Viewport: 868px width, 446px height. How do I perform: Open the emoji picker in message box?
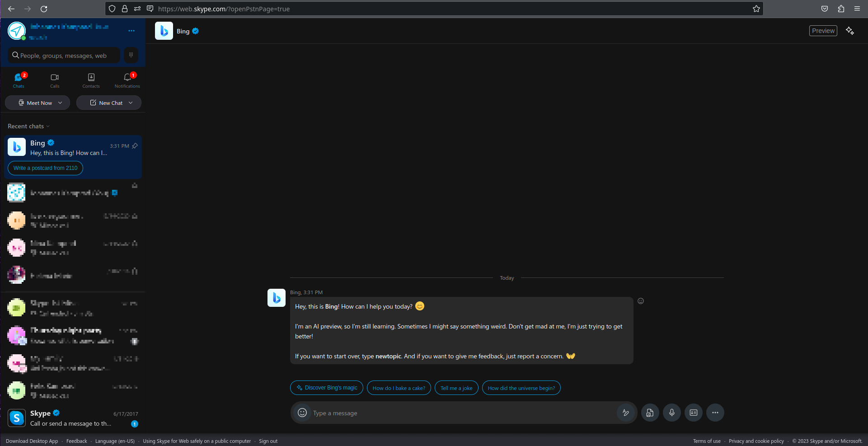pyautogui.click(x=302, y=413)
